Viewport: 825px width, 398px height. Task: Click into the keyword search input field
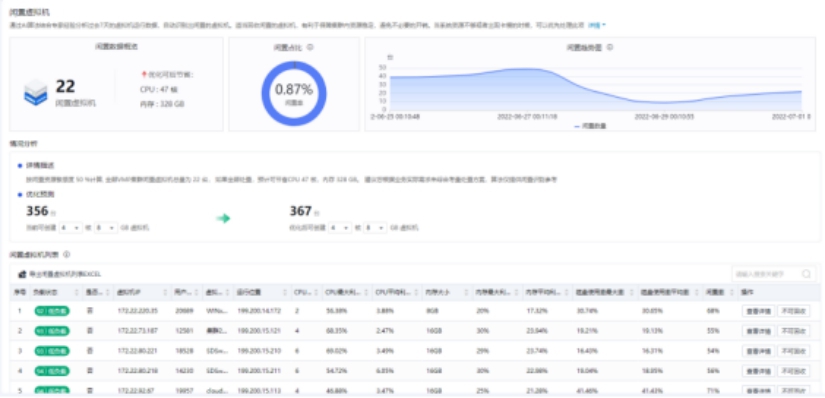[x=766, y=274]
